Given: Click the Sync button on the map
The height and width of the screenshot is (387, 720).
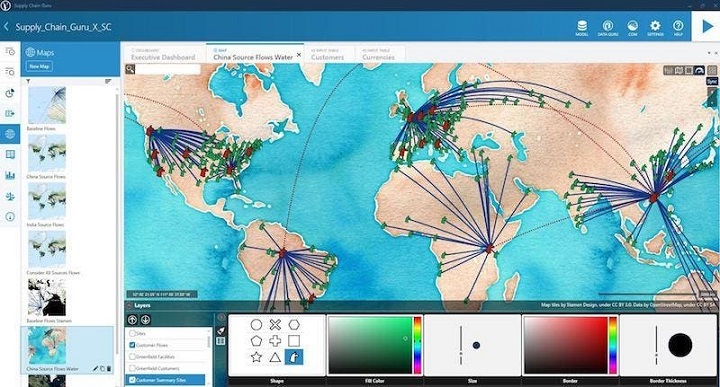Looking at the screenshot, I should tap(712, 81).
